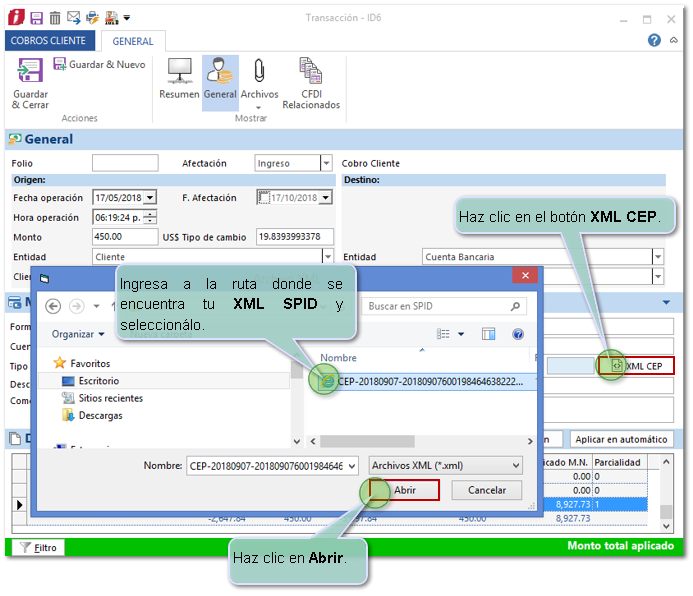This screenshot has width=693, height=596.
Task: Close the Archivo XML dialog
Action: 525,275
